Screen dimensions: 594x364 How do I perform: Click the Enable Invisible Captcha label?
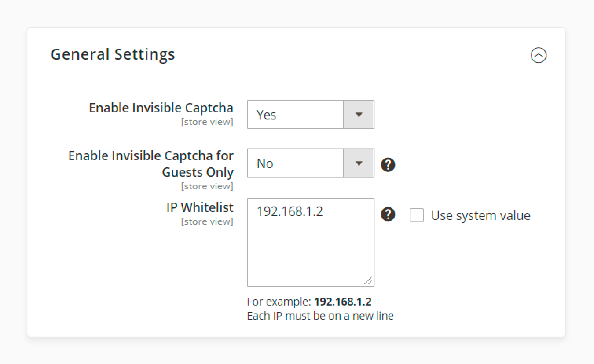point(161,108)
